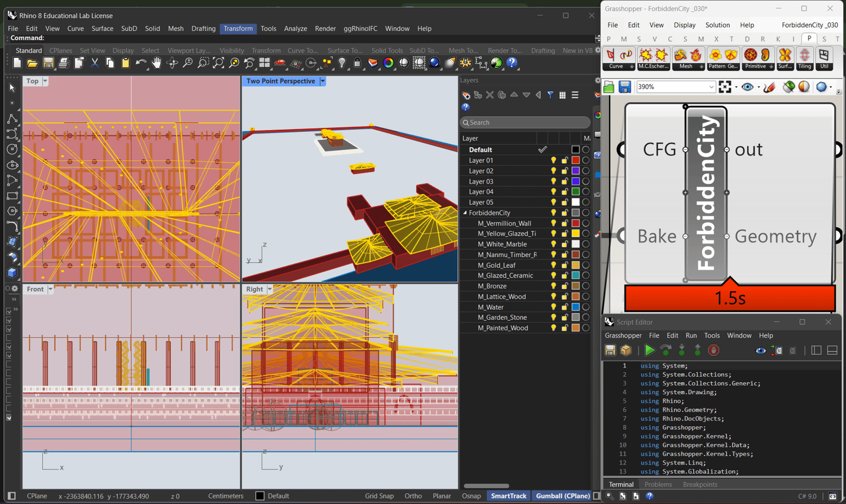The image size is (846, 504).
Task: Open the Analyze menu in Rhino
Action: [x=295, y=29]
